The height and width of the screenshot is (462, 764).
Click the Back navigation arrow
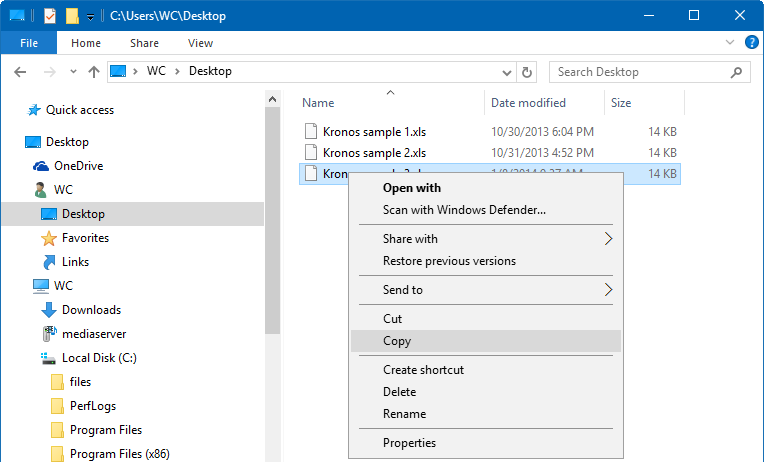click(x=21, y=72)
